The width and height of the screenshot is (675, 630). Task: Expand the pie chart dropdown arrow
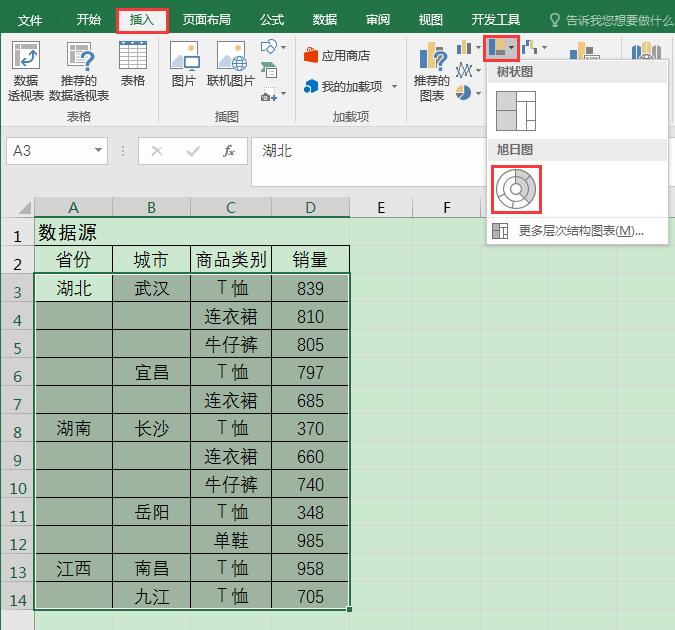[x=478, y=93]
